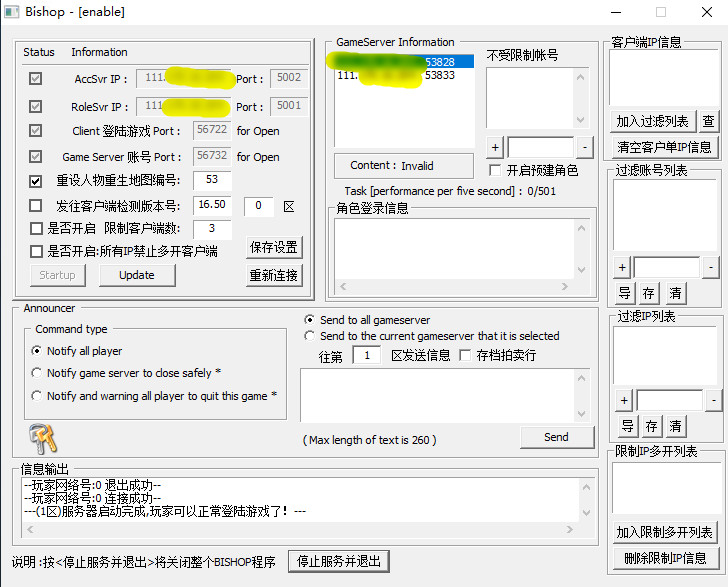Enable the 开启预建角色 checkbox
Viewport: 728px width, 587px height.
(494, 170)
